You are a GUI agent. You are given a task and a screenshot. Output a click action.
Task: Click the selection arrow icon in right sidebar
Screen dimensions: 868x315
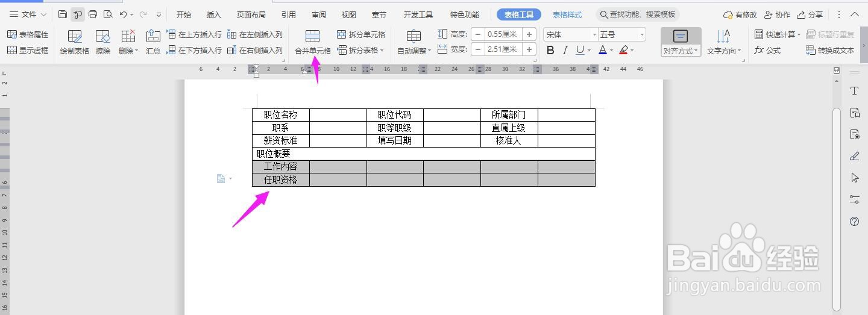click(x=854, y=178)
